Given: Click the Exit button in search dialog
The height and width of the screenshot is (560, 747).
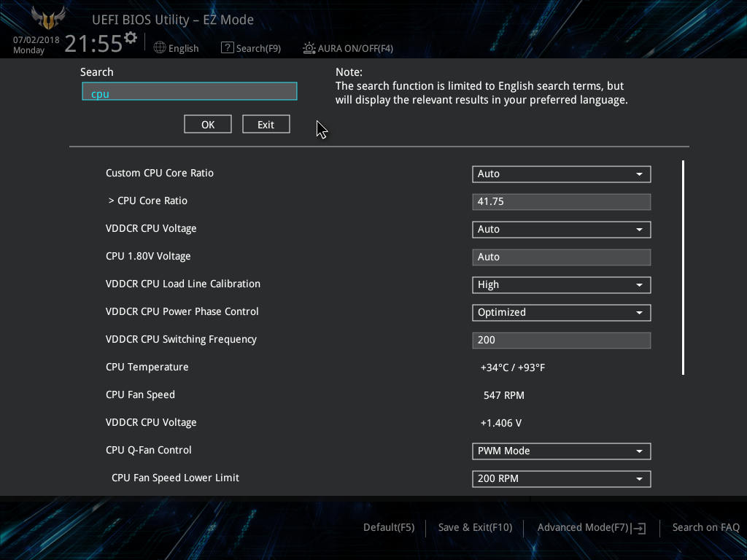Looking at the screenshot, I should 266,124.
